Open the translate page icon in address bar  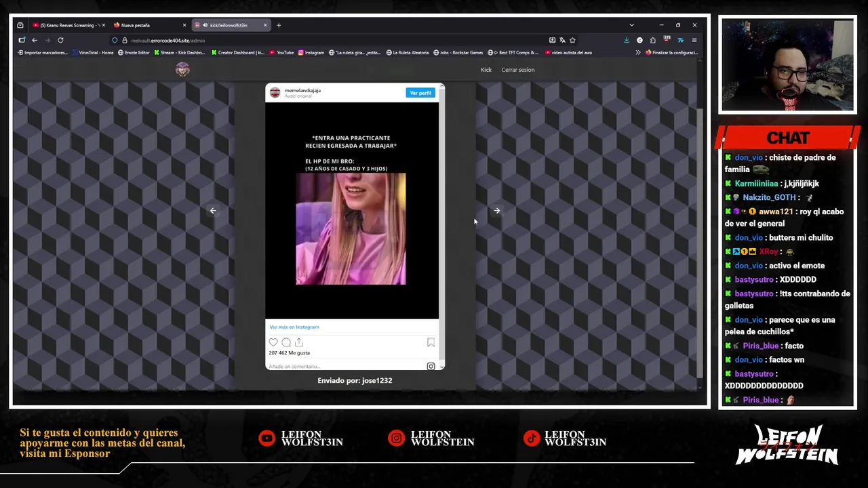click(x=562, y=40)
